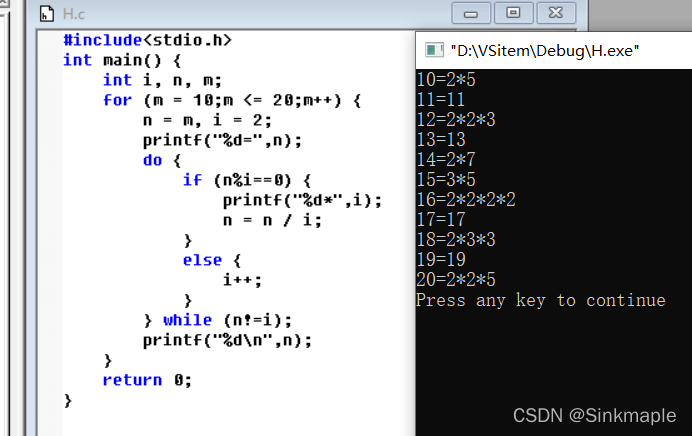Click the printf("%d=",n) statement
The height and width of the screenshot is (436, 692).
pyautogui.click(x=222, y=140)
